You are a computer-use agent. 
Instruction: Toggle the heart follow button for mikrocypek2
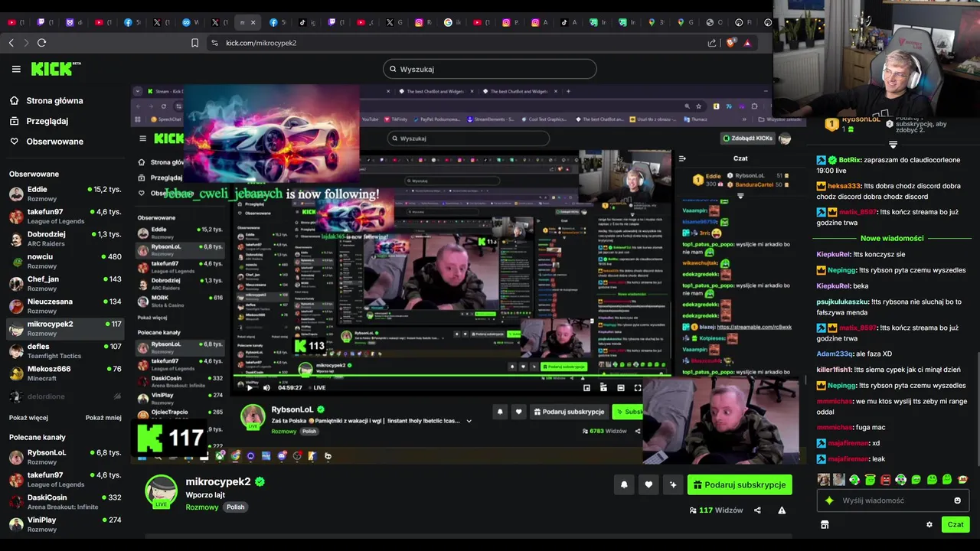click(x=648, y=484)
